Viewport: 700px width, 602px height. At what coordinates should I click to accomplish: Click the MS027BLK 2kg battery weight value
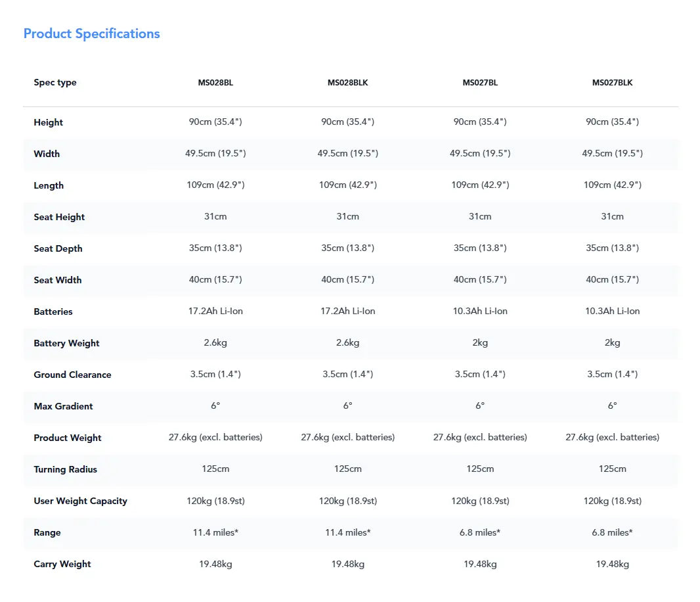[612, 343]
